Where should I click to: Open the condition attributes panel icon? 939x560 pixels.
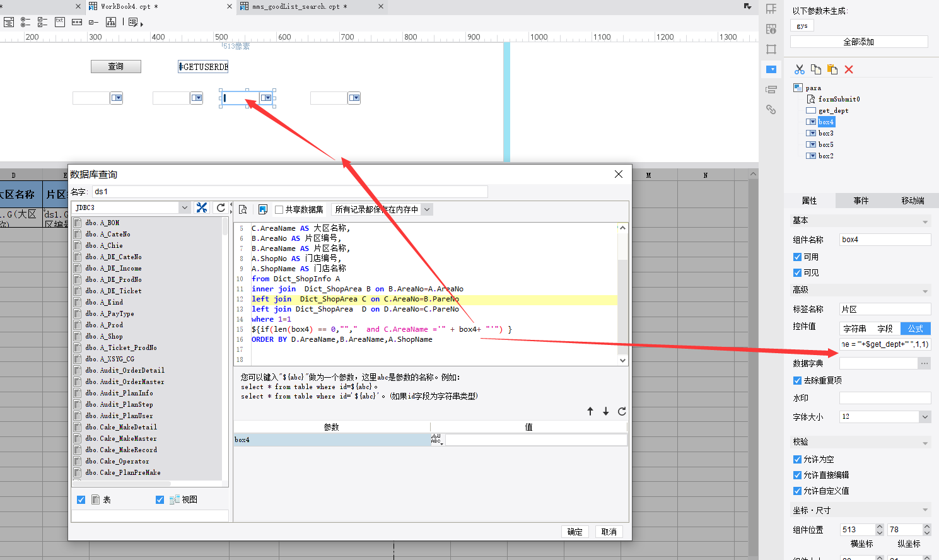[x=771, y=90]
